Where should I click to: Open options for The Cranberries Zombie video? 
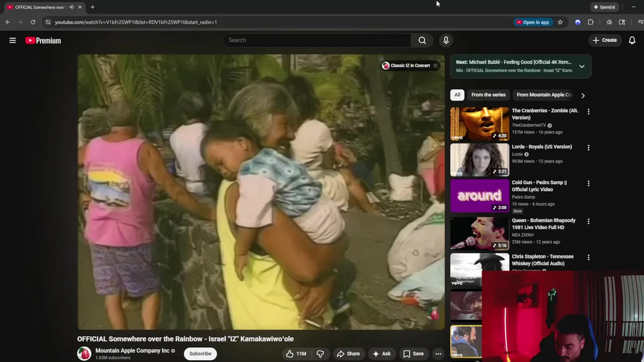click(588, 112)
